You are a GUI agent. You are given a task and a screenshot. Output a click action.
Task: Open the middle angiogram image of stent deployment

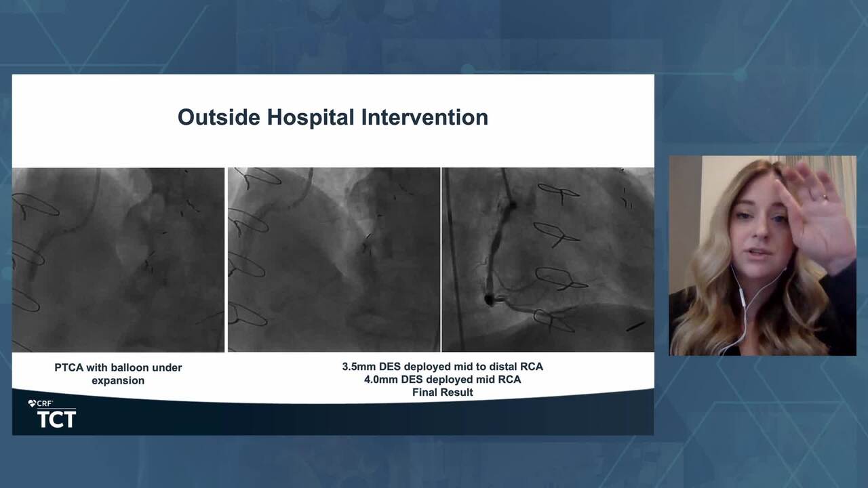point(334,260)
